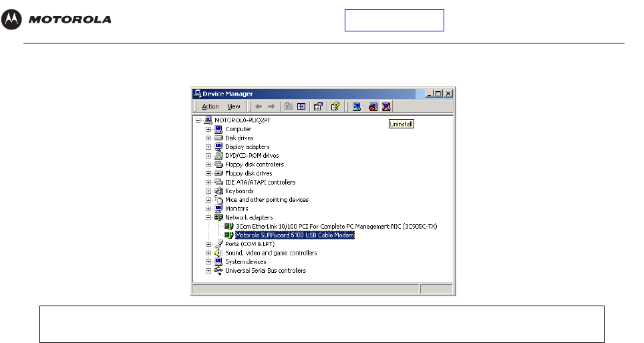This screenshot has height=343, width=644.
Task: Expand the System devices node
Action: point(208,262)
